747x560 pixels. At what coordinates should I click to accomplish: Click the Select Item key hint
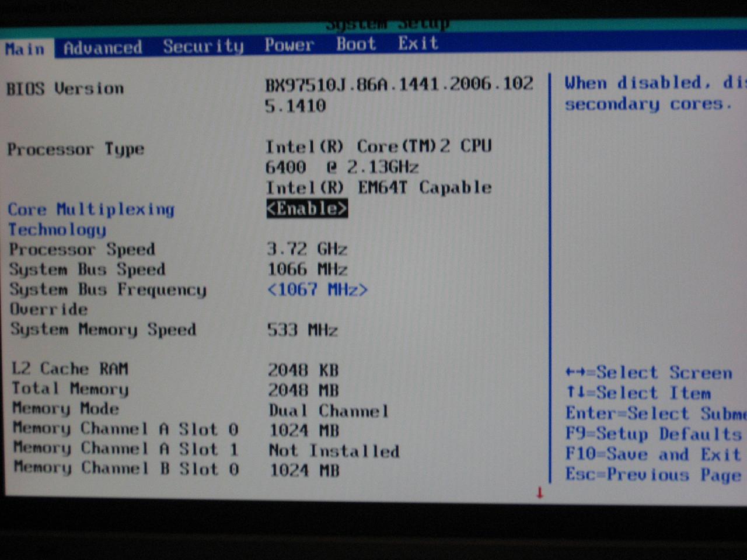[x=638, y=393]
